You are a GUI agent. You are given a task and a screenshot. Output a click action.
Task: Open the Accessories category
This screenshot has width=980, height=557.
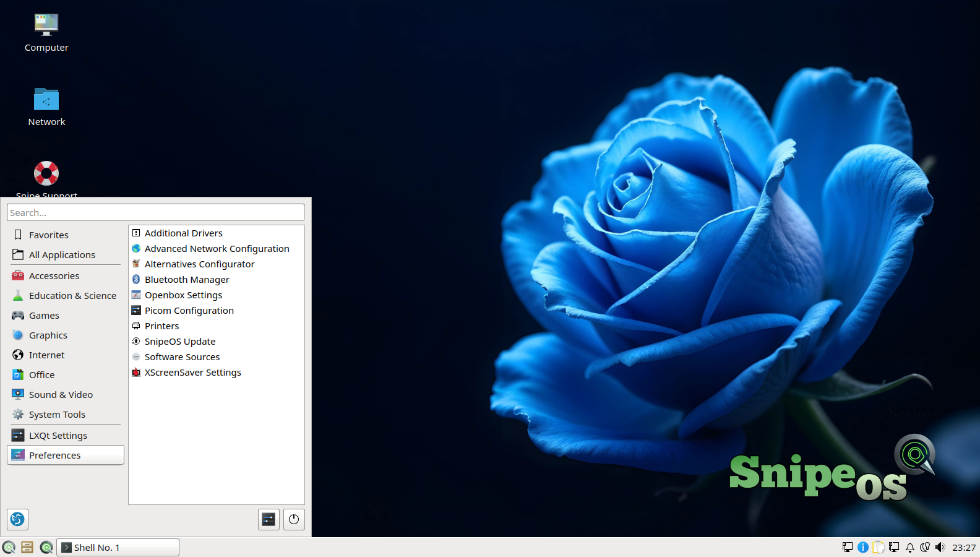66,276
